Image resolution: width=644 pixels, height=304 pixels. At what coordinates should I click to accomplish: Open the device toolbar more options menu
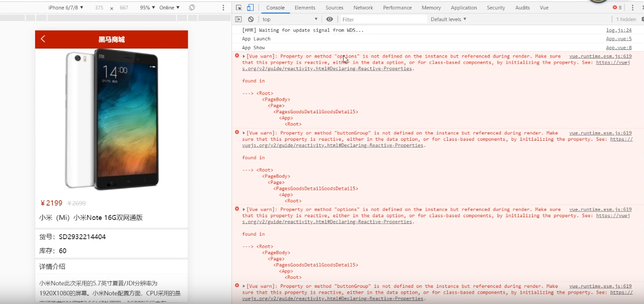tap(223, 8)
